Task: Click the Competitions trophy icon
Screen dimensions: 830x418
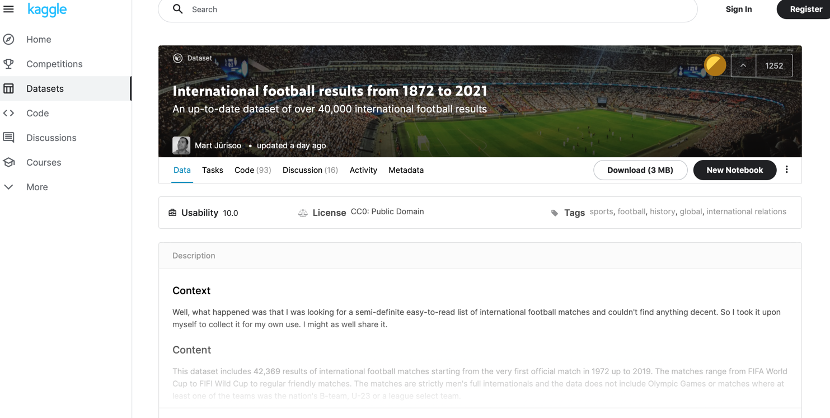Action: point(9,64)
